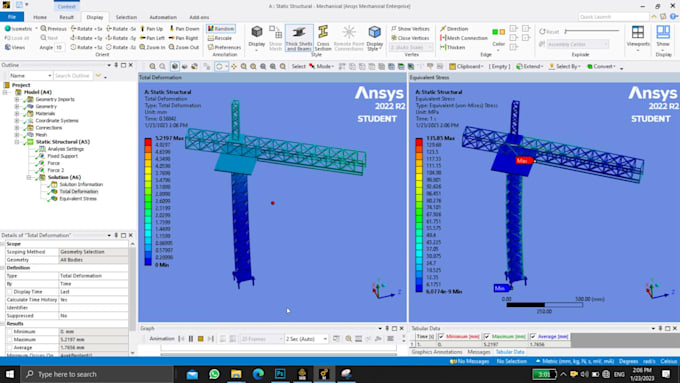Screen dimensions: 680x383
Task: Click the Angle value field
Action: pyautogui.click(x=59, y=47)
